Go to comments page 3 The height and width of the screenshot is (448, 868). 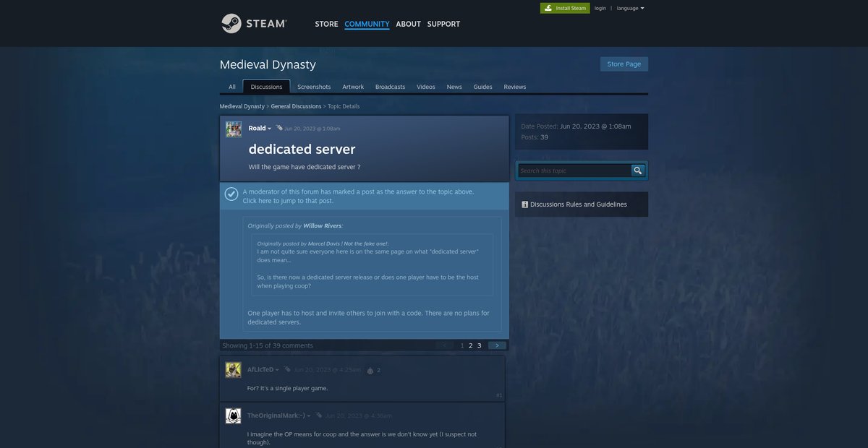click(479, 345)
